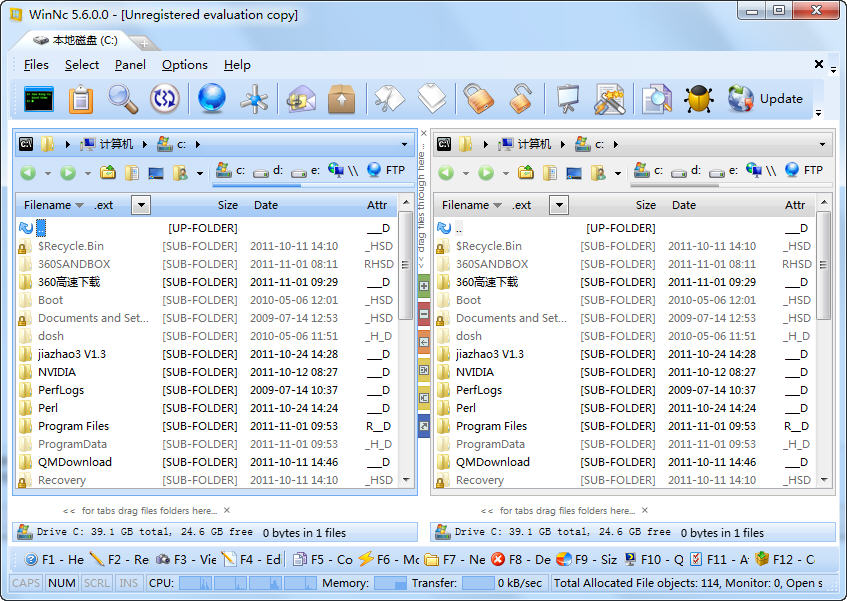Viewport: 847px width, 601px height.
Task: Open the left panel column options dropdown
Action: 141,205
